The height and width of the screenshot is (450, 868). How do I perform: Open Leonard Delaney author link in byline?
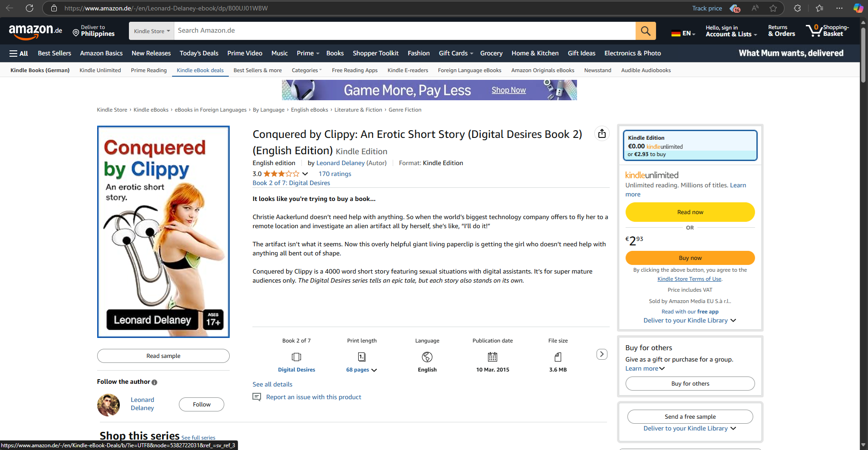click(x=340, y=163)
